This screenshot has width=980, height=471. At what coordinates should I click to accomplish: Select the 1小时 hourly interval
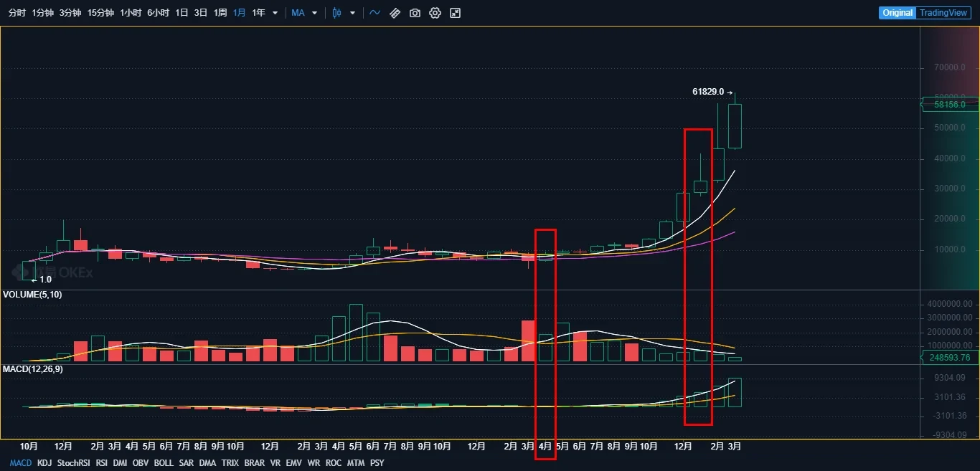pos(131,13)
